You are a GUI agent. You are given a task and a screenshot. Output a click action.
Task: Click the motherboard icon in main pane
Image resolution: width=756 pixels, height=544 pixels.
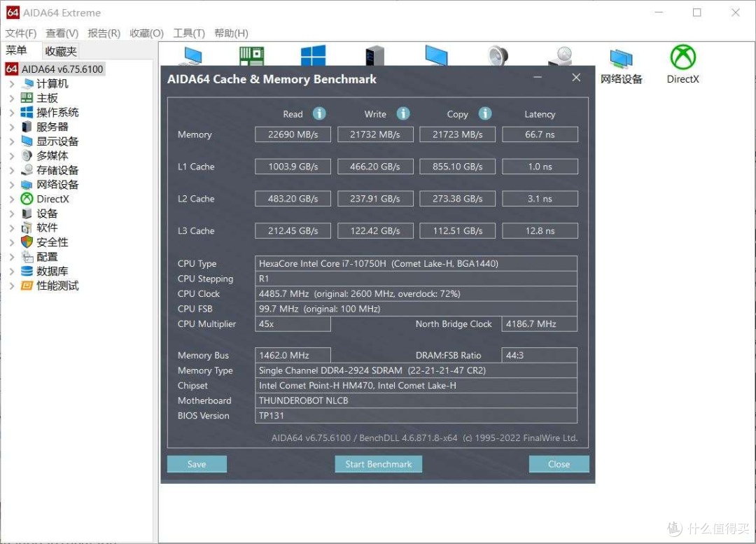(252, 56)
